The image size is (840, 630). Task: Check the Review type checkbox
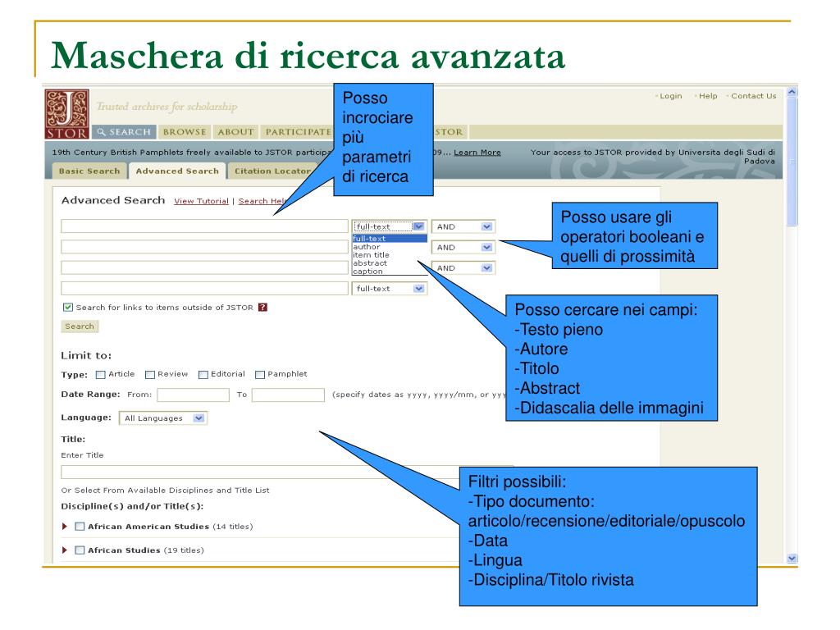pos(150,374)
